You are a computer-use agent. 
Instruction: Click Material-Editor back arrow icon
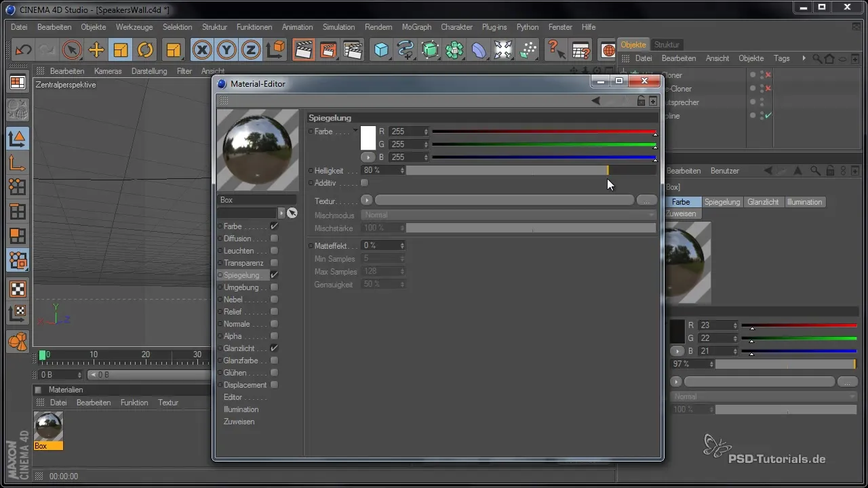595,101
